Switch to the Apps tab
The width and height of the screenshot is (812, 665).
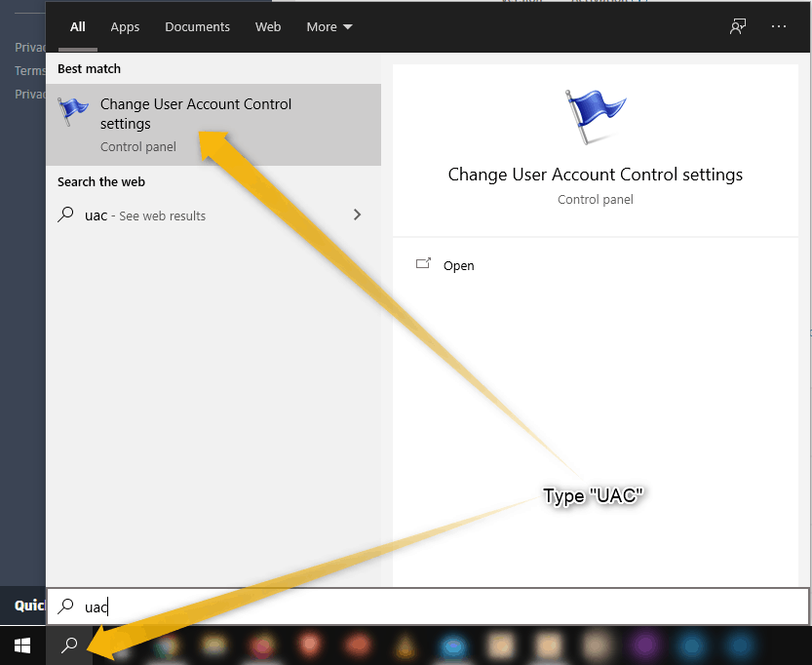(x=125, y=26)
